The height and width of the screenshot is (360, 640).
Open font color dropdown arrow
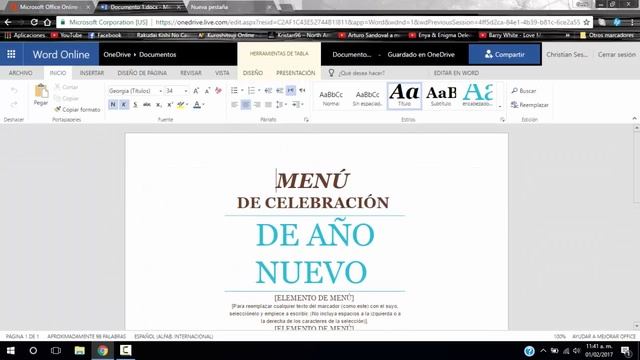[203, 104]
